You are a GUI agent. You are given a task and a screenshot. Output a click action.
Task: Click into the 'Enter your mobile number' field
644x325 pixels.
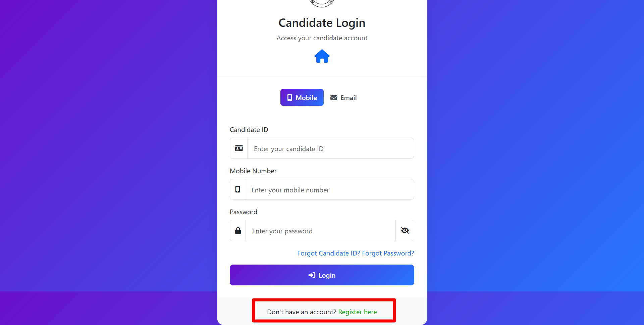pos(329,190)
